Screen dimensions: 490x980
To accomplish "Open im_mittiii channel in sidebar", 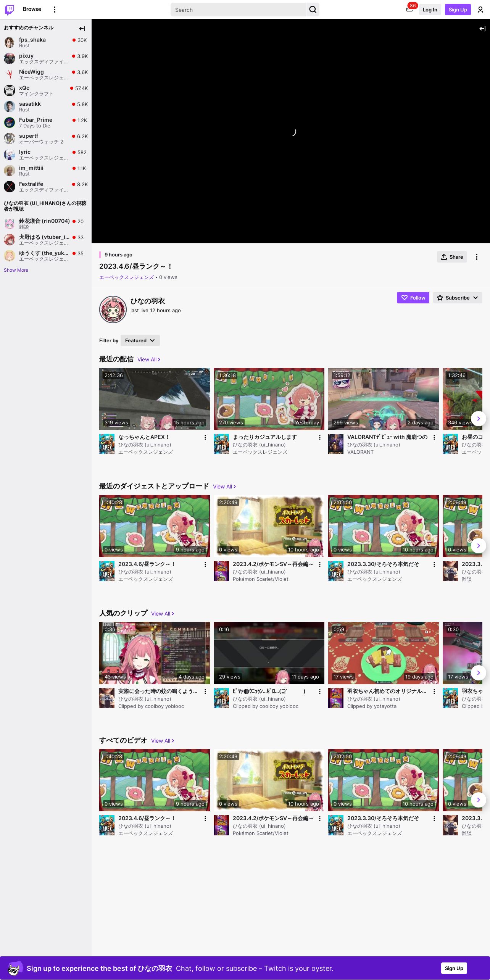I will pos(46,171).
